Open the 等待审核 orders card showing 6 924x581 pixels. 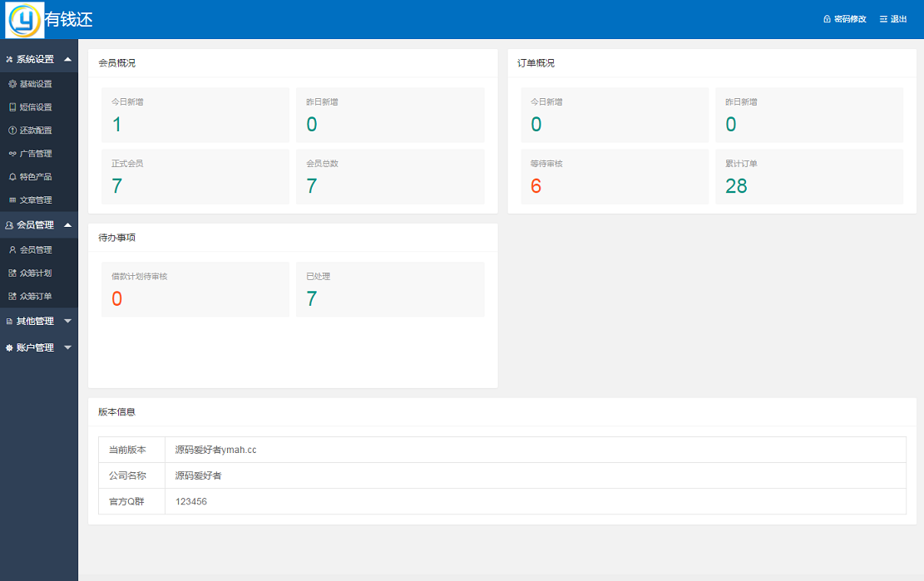pos(615,177)
